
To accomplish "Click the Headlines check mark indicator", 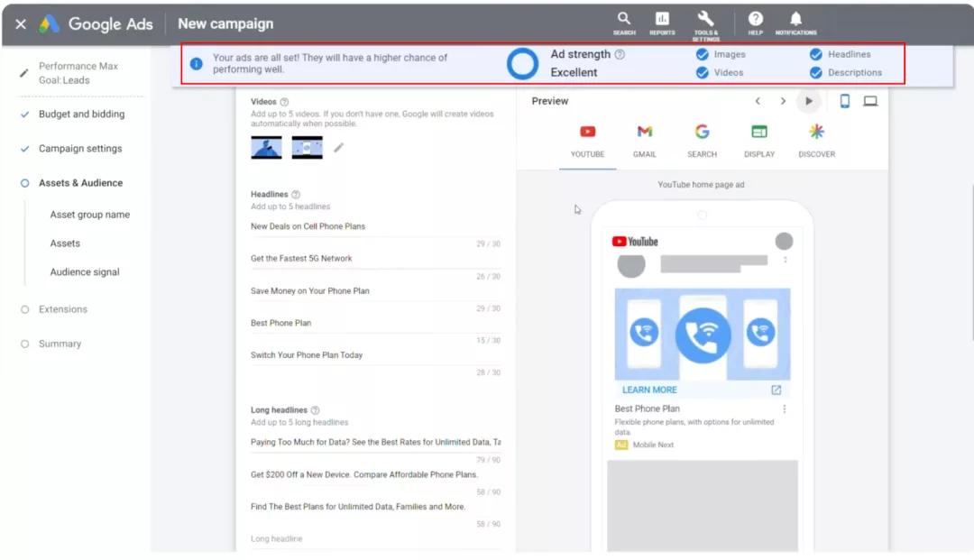I will pyautogui.click(x=815, y=55).
